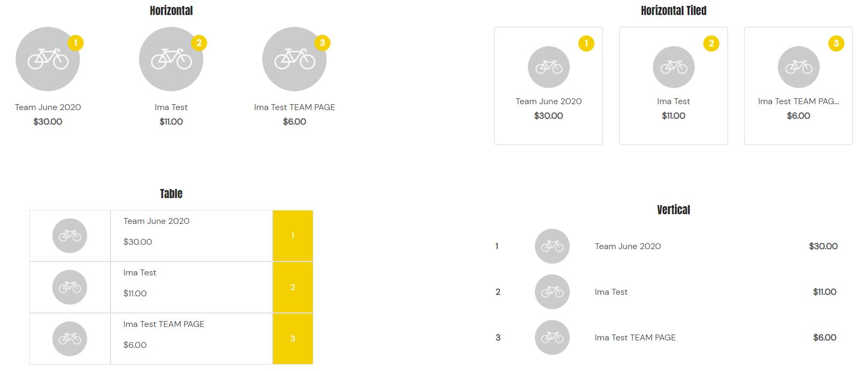Click rank 1 yellow badge in Horizontal section
Image resolution: width=868 pixels, height=371 pixels.
pyautogui.click(x=76, y=43)
